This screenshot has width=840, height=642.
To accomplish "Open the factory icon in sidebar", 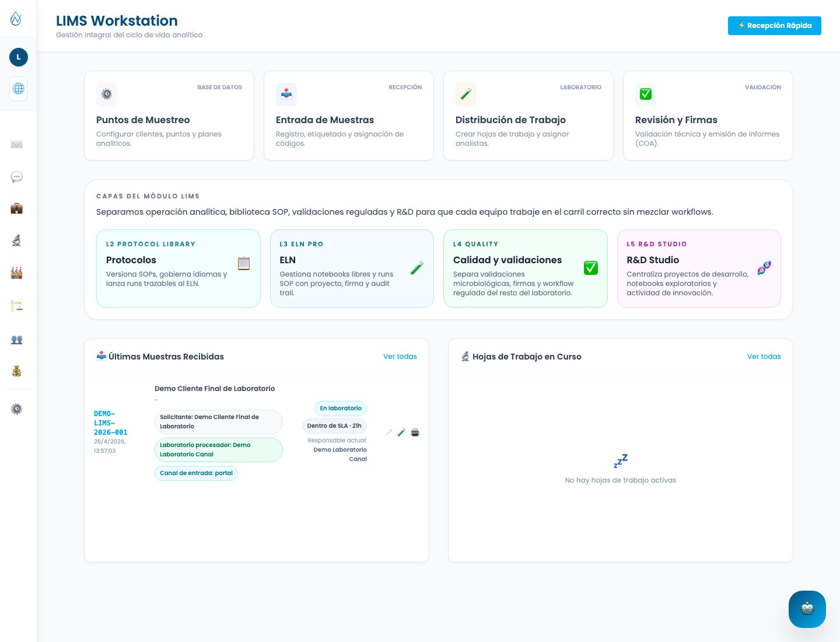I will [x=17, y=273].
